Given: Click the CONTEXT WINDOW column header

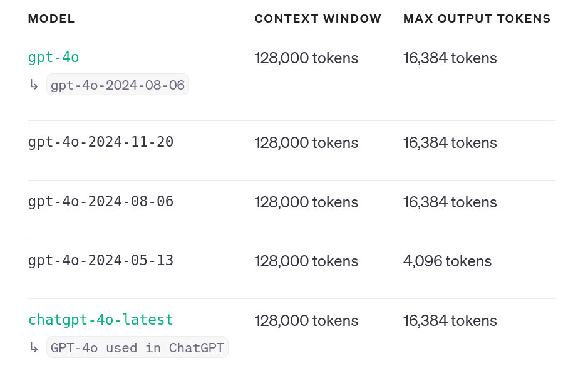Looking at the screenshot, I should point(317,19).
